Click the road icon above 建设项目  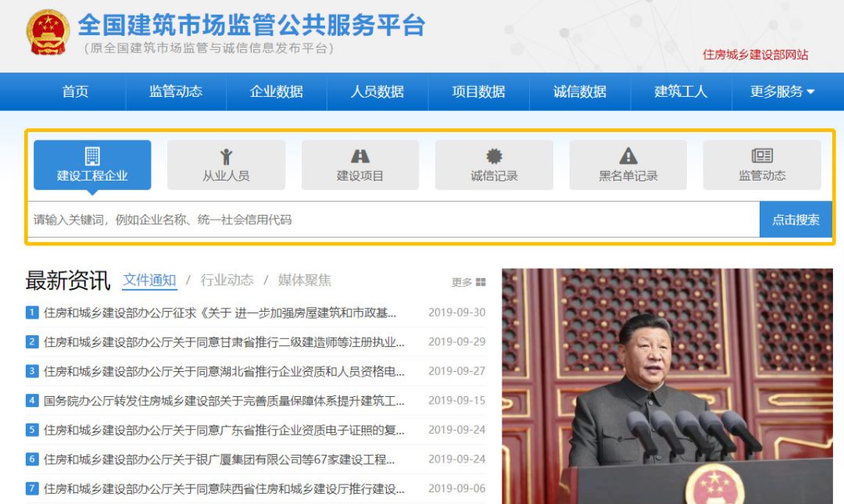(360, 156)
